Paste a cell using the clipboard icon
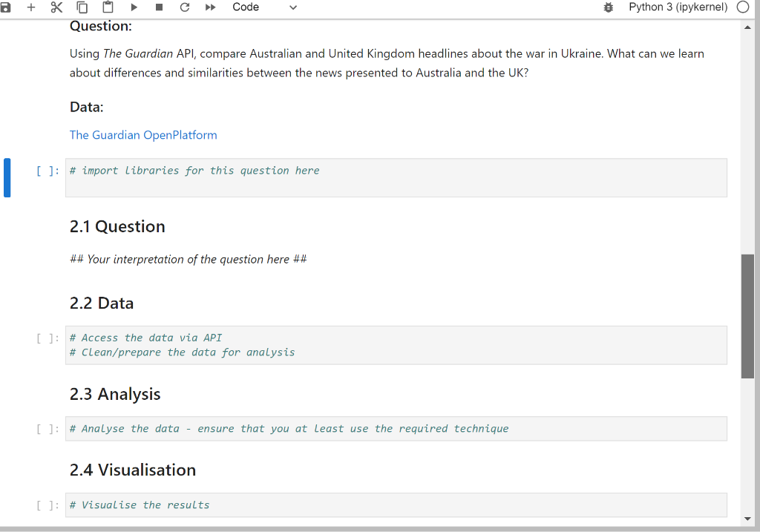 [106, 7]
